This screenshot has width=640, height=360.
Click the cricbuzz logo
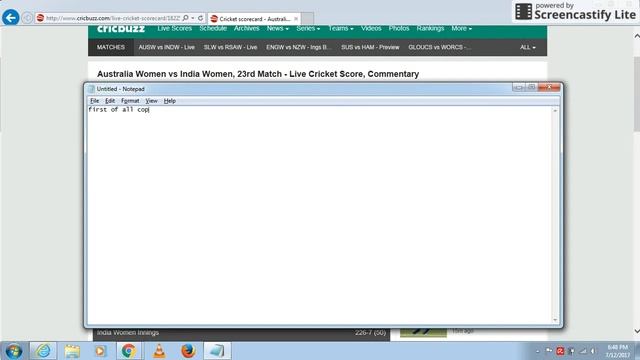(x=121, y=29)
